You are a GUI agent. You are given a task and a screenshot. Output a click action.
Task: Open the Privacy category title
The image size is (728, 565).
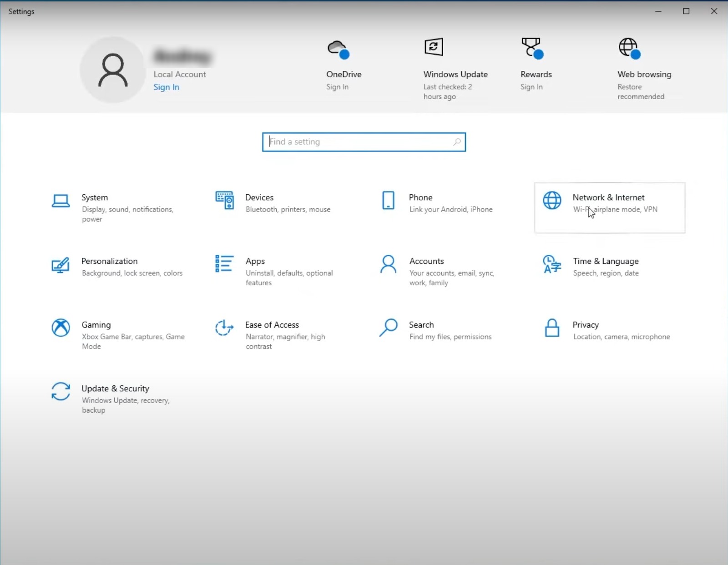coord(586,325)
